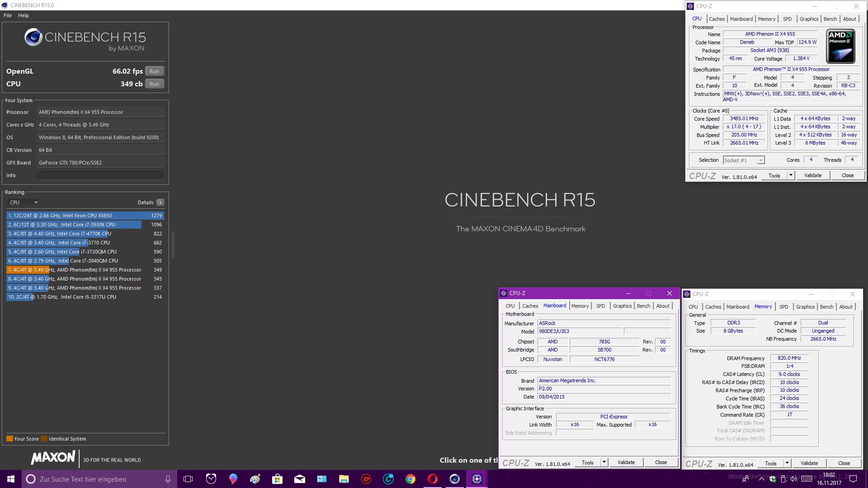Expand Tools dropdown arrow in top CPU-Z window
Screen dimensions: 868x488
(x=791, y=175)
